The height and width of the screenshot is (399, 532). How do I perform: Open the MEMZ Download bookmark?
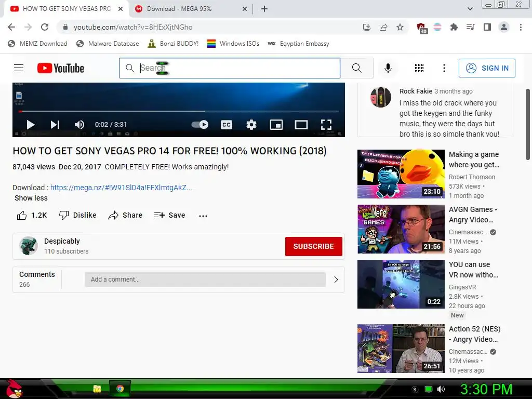pos(37,44)
